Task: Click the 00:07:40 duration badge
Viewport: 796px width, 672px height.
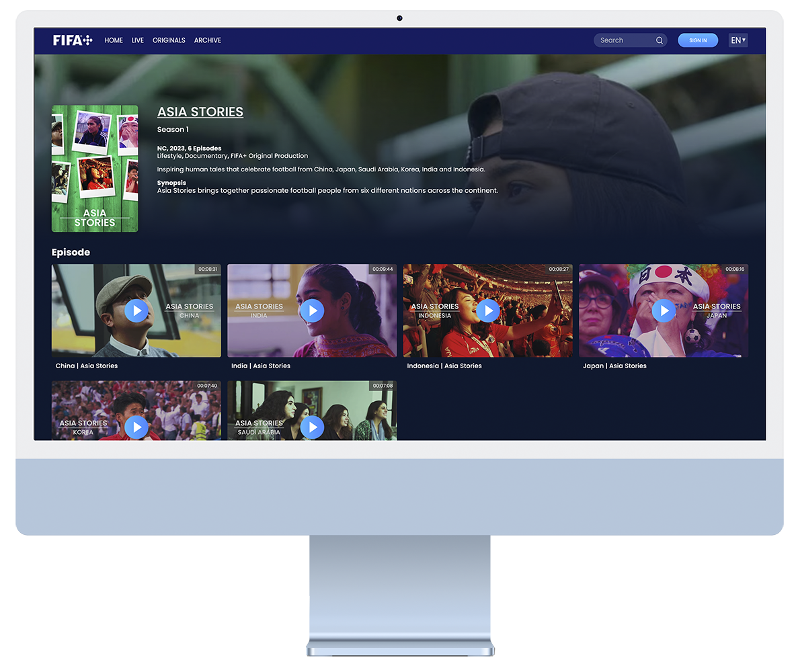Action: coord(207,386)
